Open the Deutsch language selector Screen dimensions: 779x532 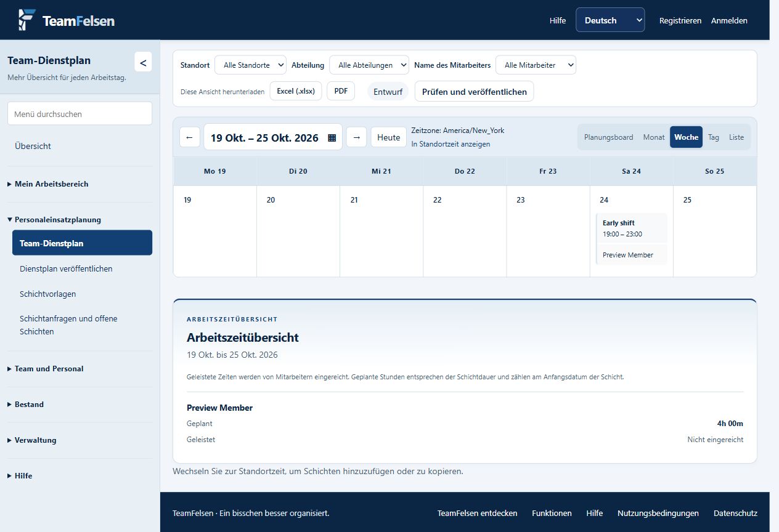tap(610, 20)
